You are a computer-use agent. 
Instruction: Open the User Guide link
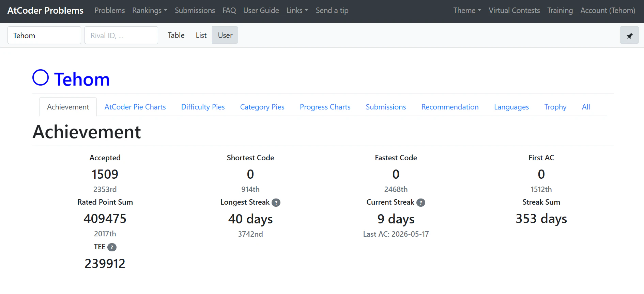pyautogui.click(x=261, y=11)
